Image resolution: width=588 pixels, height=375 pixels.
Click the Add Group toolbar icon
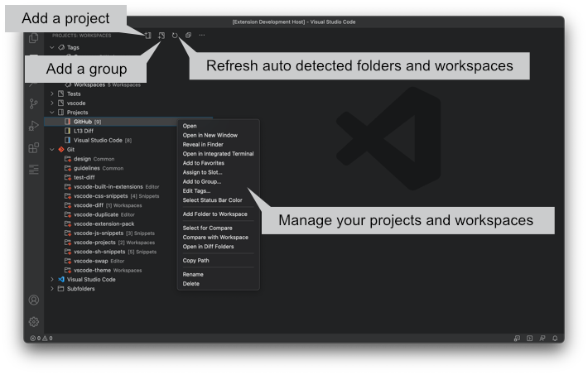coord(161,36)
